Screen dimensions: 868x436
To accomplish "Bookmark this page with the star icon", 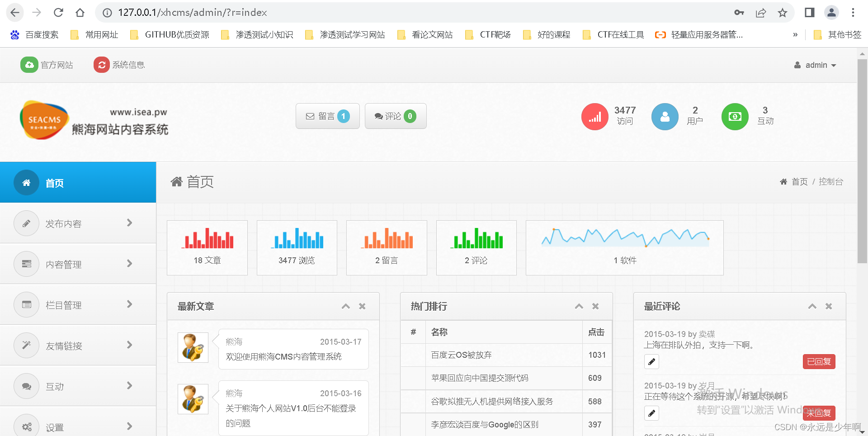I will click(x=783, y=13).
